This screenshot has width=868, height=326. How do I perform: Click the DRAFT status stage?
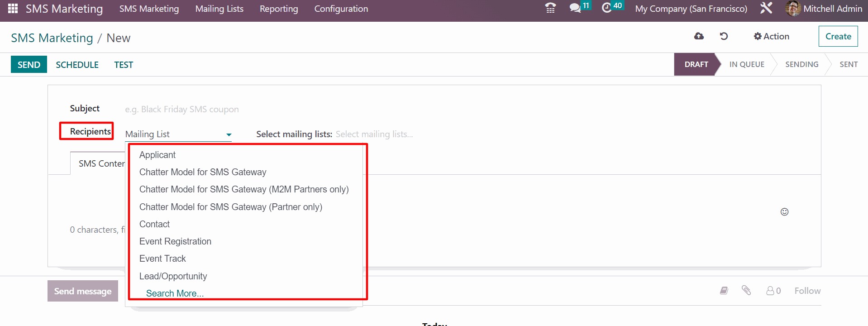point(696,64)
